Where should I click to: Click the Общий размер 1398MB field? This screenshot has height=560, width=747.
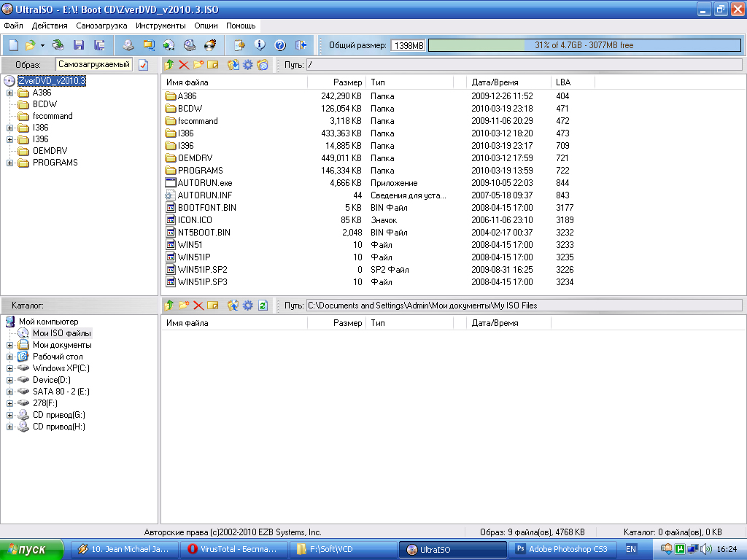408,46
